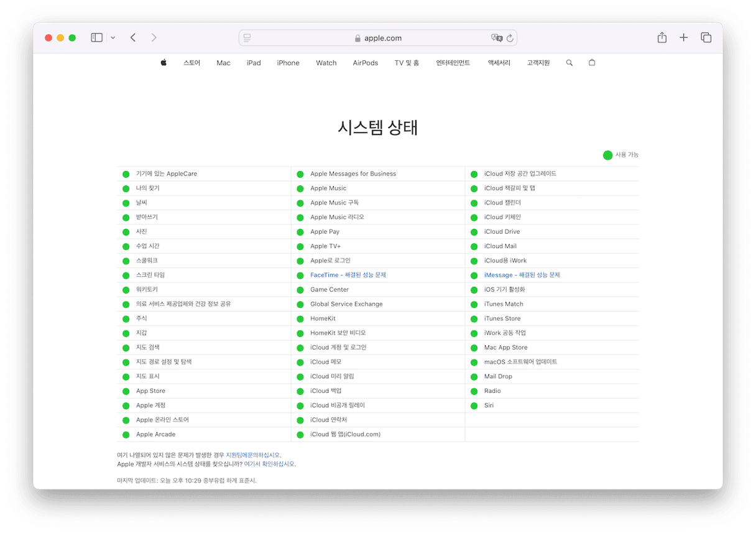Image resolution: width=756 pixels, height=533 pixels.
Task: Click the iCloud 웹 앱(iCloud.com) text
Action: (346, 435)
